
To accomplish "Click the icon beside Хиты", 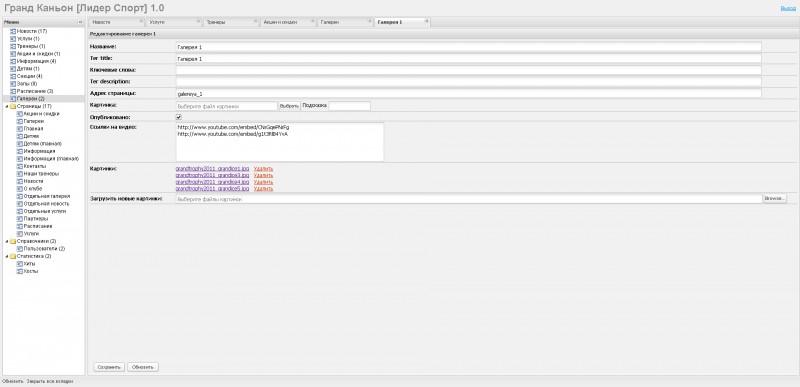I will [x=20, y=264].
